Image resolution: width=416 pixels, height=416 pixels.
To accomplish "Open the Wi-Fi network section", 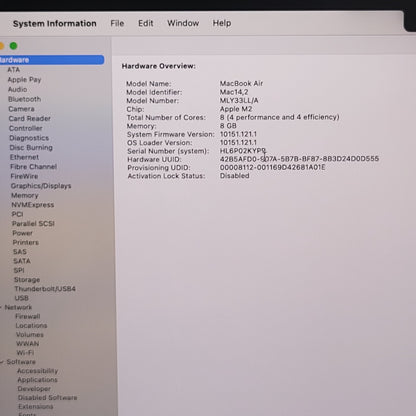I will point(25,353).
